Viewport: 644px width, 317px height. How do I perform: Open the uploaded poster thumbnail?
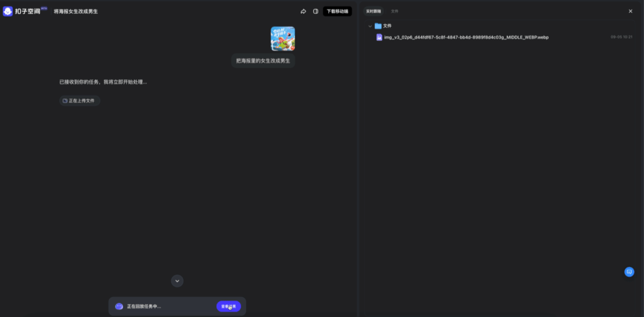(x=282, y=39)
